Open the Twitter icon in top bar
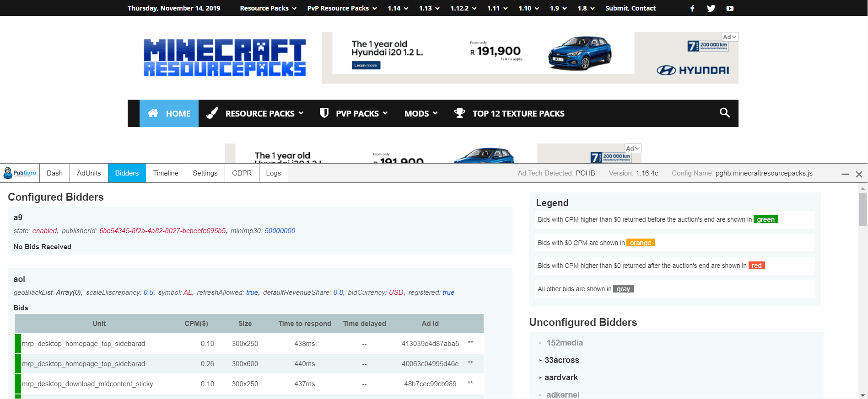The width and height of the screenshot is (868, 399). click(x=711, y=8)
